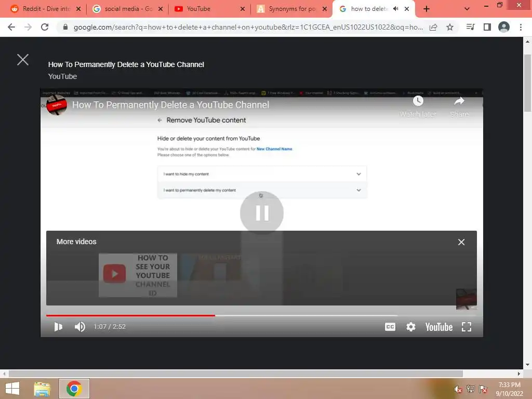Image resolution: width=532 pixels, height=399 pixels.
Task: Seek on the red video progress bar
Action: [130, 315]
